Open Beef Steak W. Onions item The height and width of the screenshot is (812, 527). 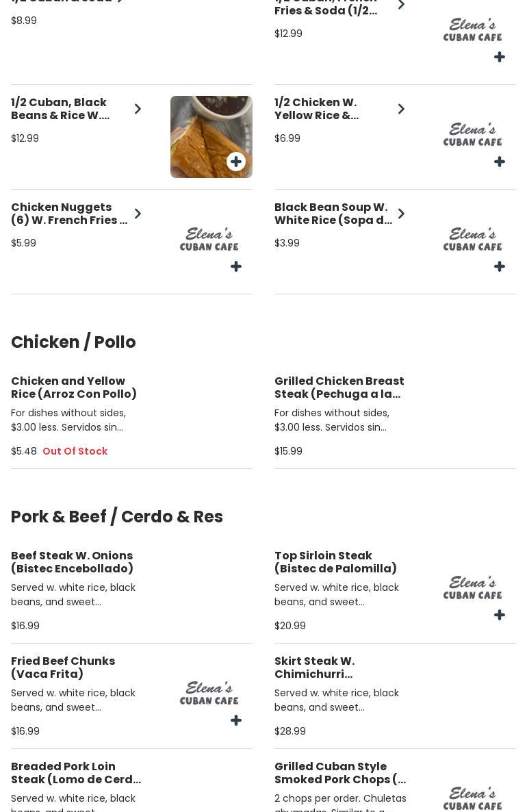click(72, 562)
